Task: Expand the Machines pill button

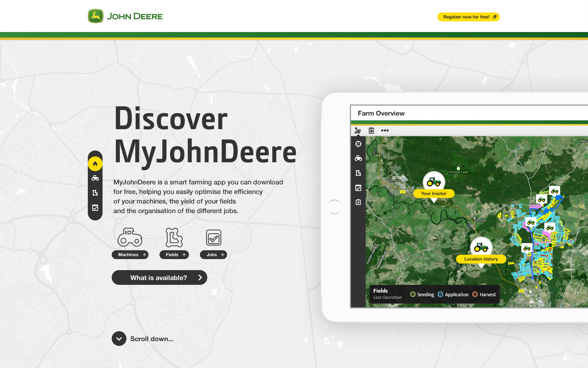Action: pos(130,255)
